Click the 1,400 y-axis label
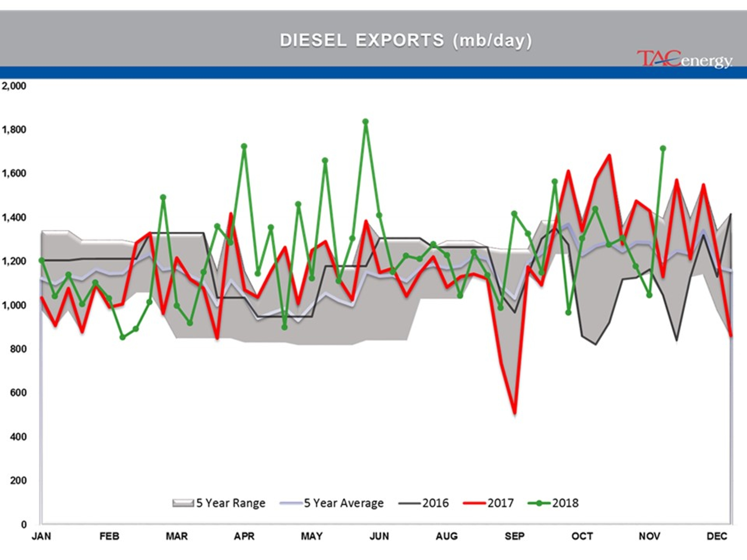This screenshot has width=747, height=560. [x=14, y=217]
